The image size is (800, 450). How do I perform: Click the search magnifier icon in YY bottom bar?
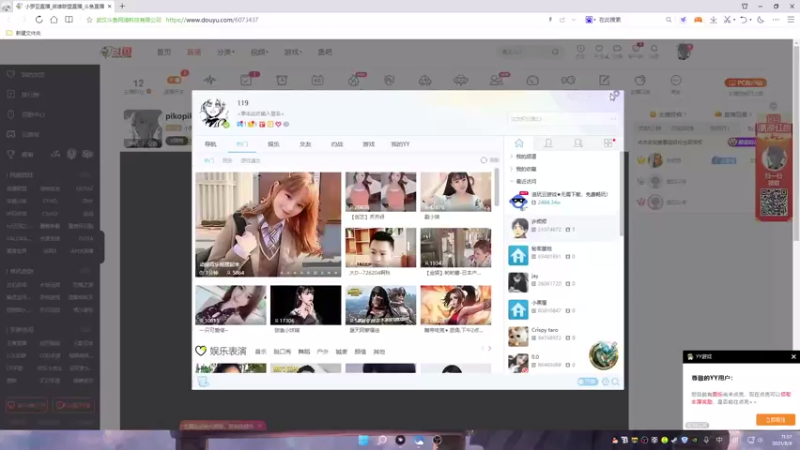click(615, 382)
